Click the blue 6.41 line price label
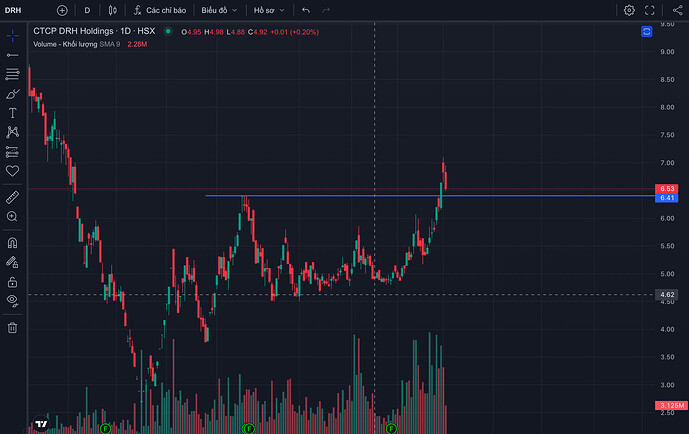This screenshot has height=434, width=689. click(x=667, y=198)
